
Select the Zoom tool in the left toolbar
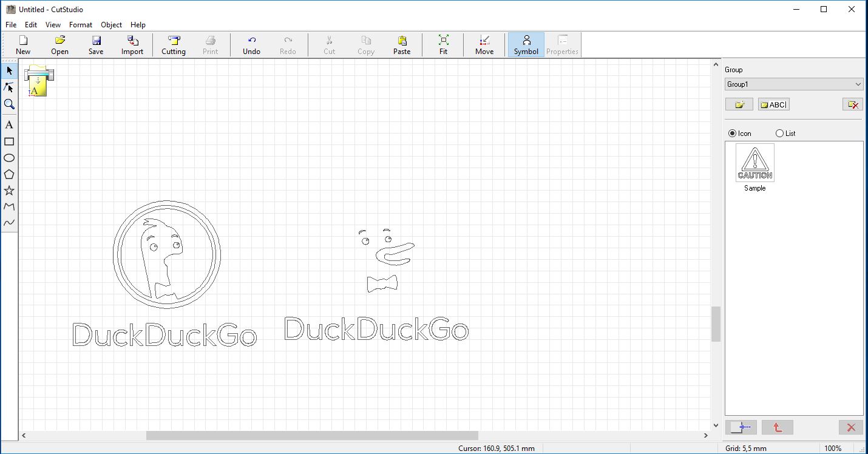click(9, 104)
